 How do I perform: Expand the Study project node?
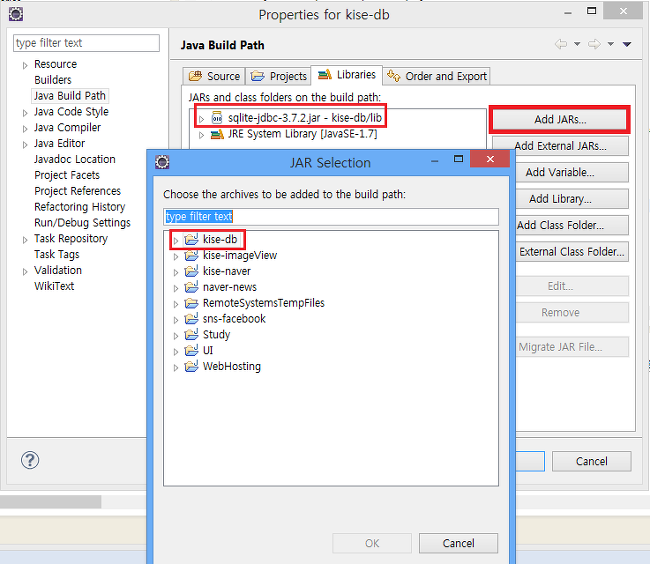pyautogui.click(x=176, y=336)
